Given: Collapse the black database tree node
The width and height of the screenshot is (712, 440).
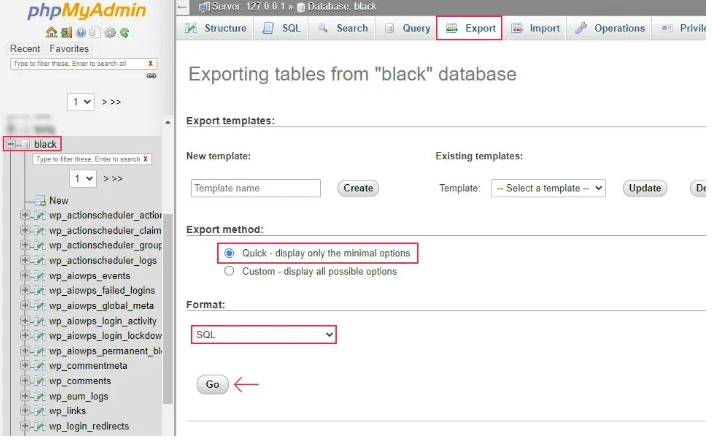Looking at the screenshot, I should click(10, 144).
